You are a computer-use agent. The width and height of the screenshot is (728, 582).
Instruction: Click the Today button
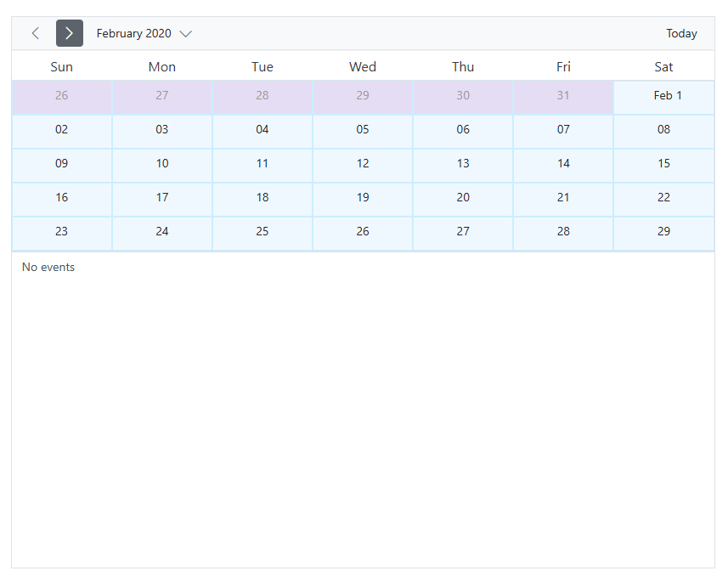coord(681,33)
